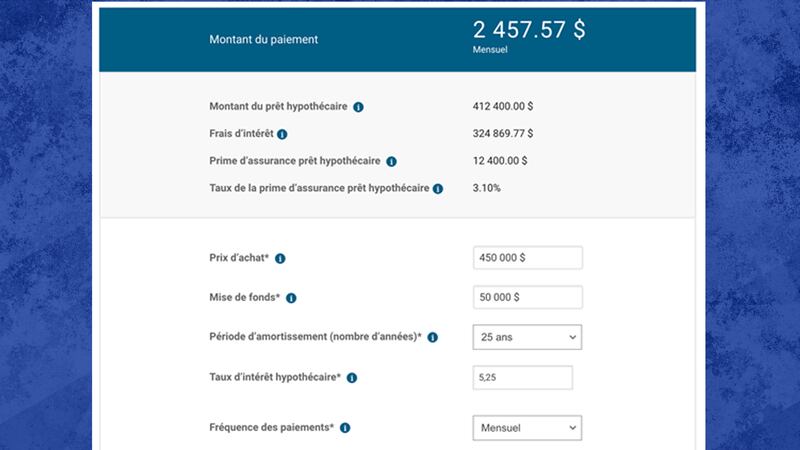Viewport: 800px width, 450px height.
Task: Click the 2 457.57 $ payment amount
Action: point(529,30)
